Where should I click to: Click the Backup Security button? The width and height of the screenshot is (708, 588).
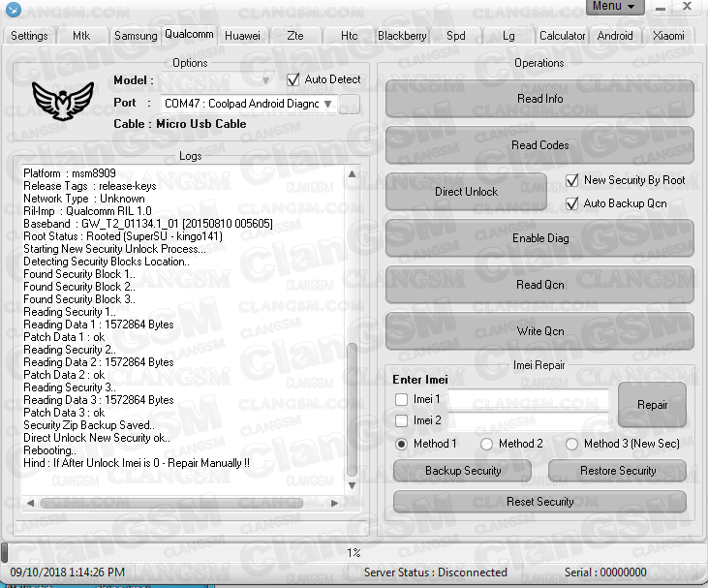(x=462, y=471)
